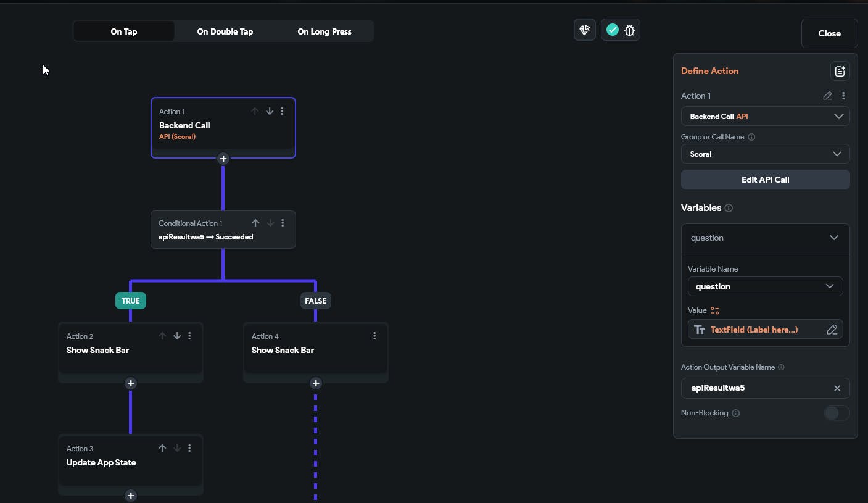This screenshot has width=868, height=503.
Task: Edit the TextField value with pencil icon
Action: tap(832, 330)
